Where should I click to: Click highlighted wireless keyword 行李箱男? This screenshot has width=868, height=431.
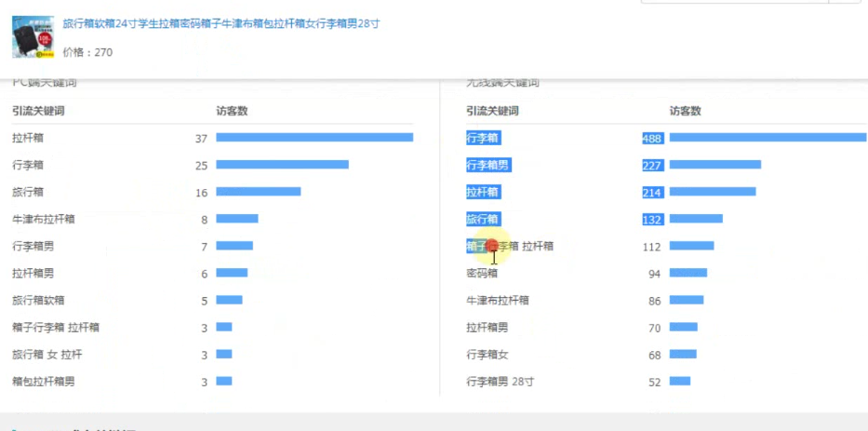pyautogui.click(x=488, y=165)
